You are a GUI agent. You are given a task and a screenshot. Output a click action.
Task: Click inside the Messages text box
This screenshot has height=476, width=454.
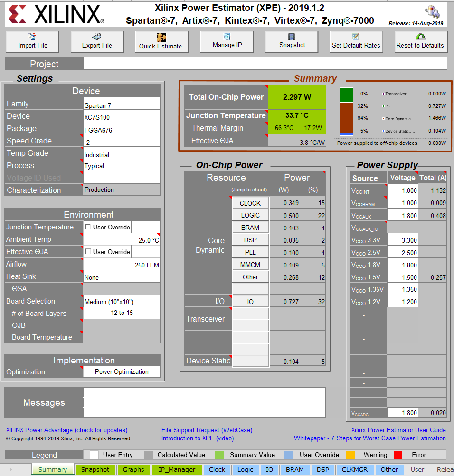coord(205,402)
